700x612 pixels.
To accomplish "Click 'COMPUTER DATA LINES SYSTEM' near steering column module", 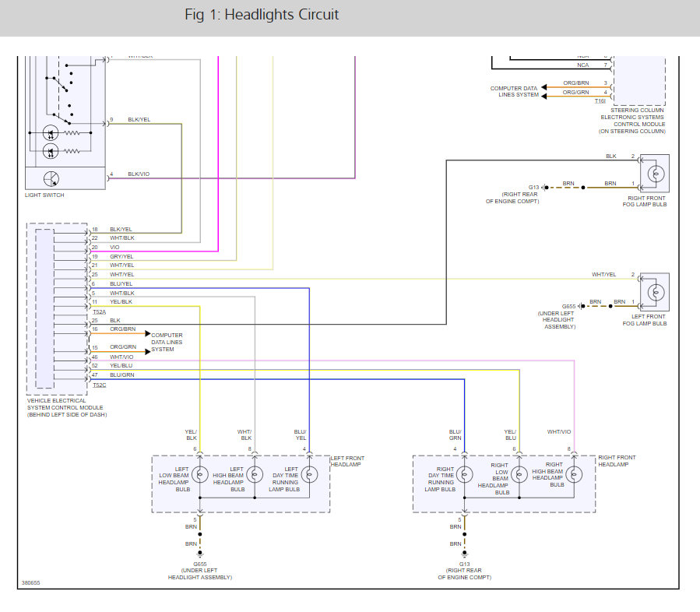I will tap(514, 92).
